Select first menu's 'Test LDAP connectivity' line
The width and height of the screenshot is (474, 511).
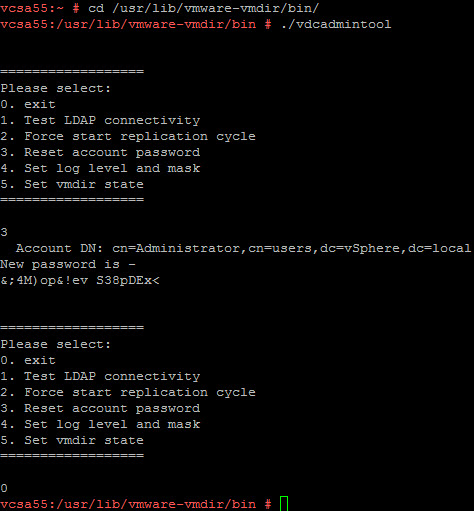click(100, 120)
